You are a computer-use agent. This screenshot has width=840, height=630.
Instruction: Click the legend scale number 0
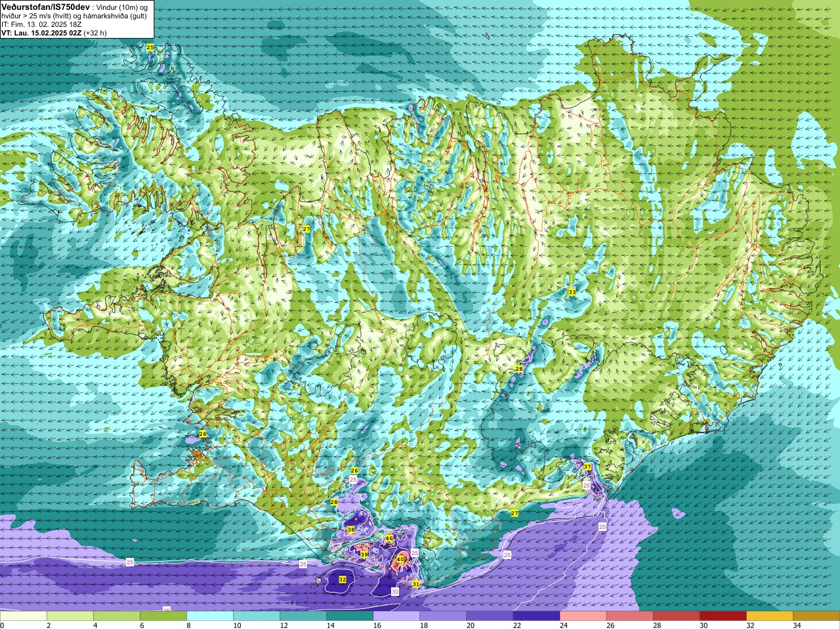(3, 625)
